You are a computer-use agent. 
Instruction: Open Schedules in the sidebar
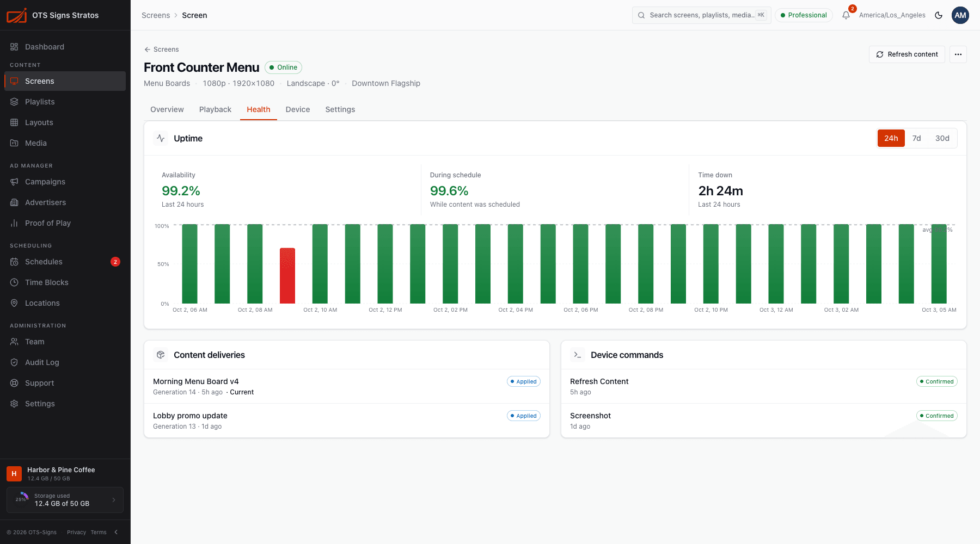coord(65,262)
